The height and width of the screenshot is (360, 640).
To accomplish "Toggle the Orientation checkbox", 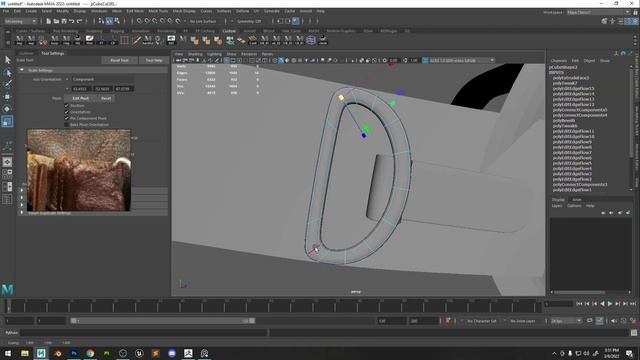I will (x=67, y=112).
